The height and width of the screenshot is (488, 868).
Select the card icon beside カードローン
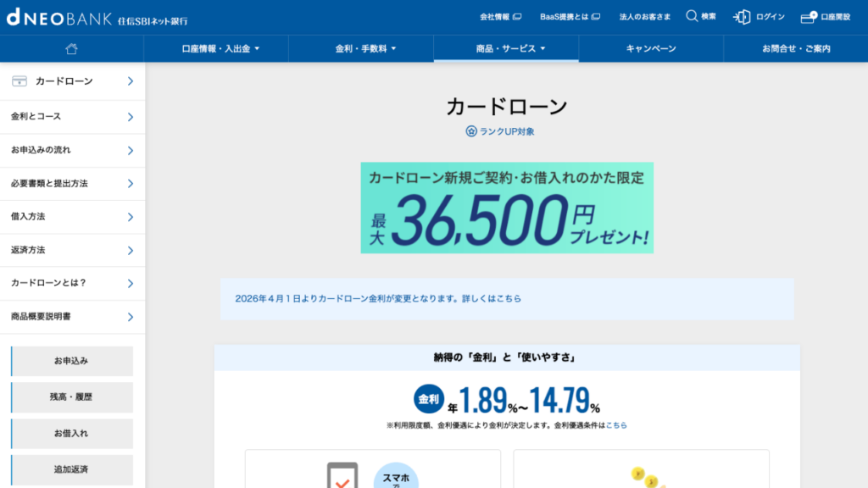[x=21, y=82]
